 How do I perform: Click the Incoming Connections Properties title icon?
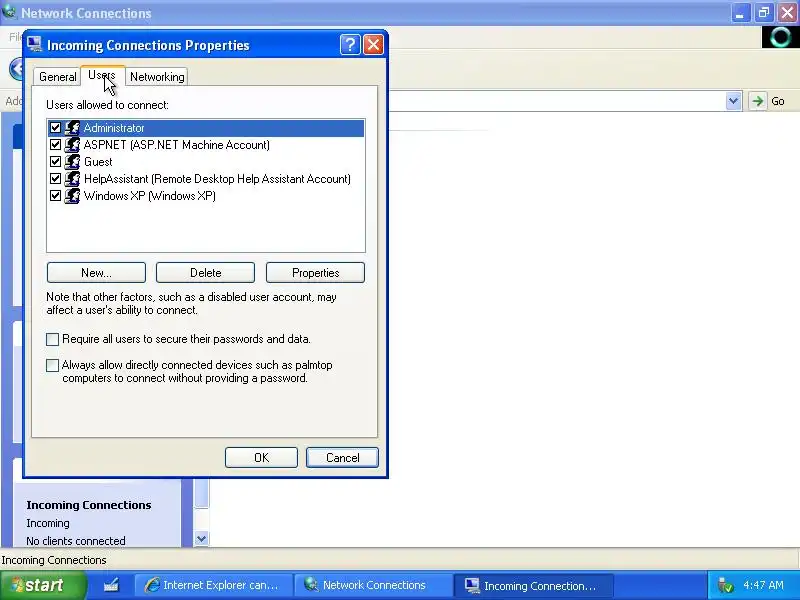tap(34, 45)
